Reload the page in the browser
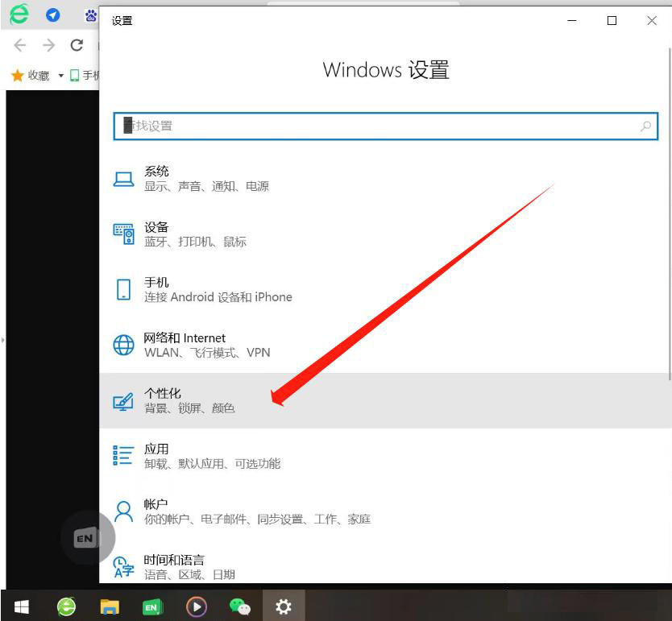The image size is (672, 621). (x=77, y=45)
